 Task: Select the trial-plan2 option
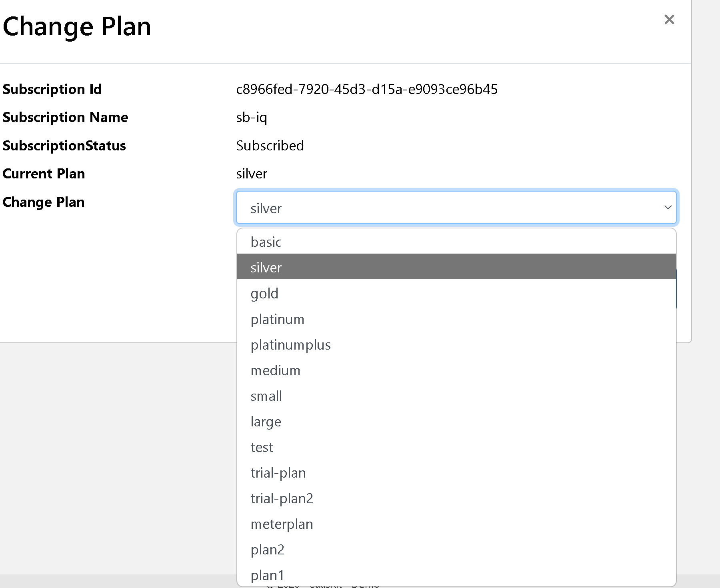282,498
